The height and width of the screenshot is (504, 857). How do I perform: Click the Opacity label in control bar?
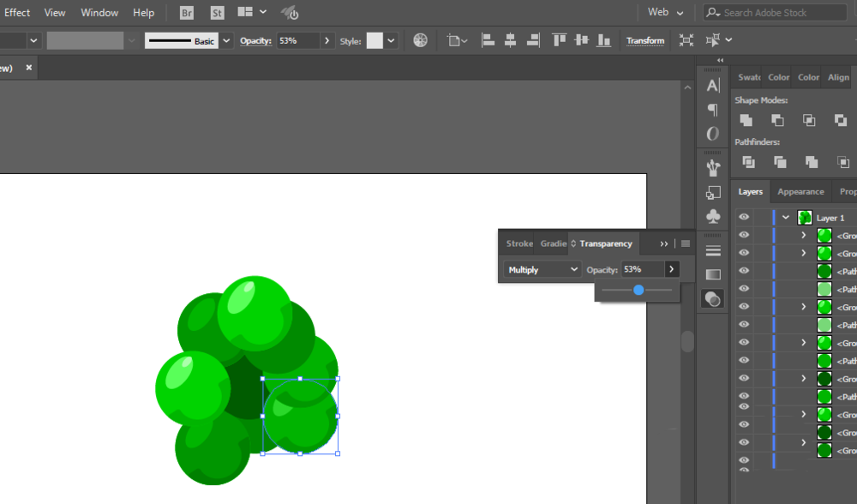point(255,41)
